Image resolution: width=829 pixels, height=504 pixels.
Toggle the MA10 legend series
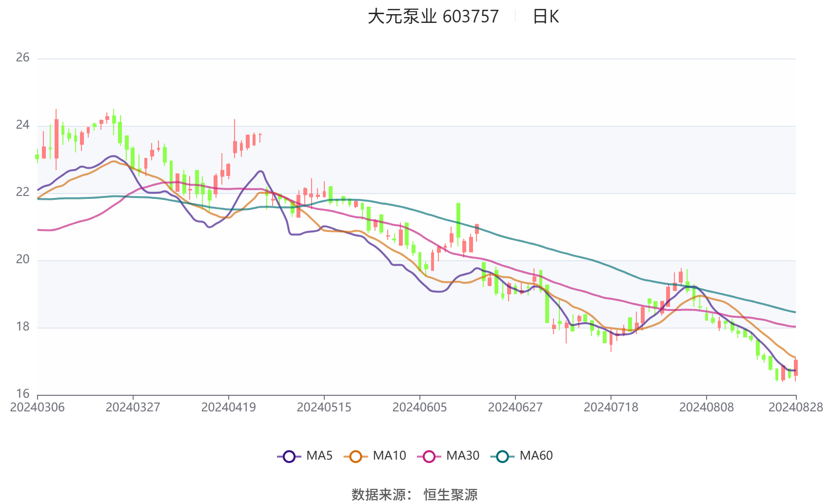click(x=375, y=456)
